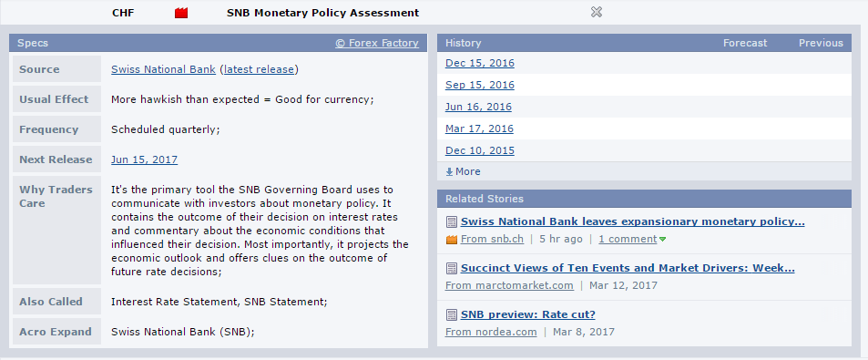
Task: Click document icon beside Swiss National Bank story
Action: tap(452, 222)
